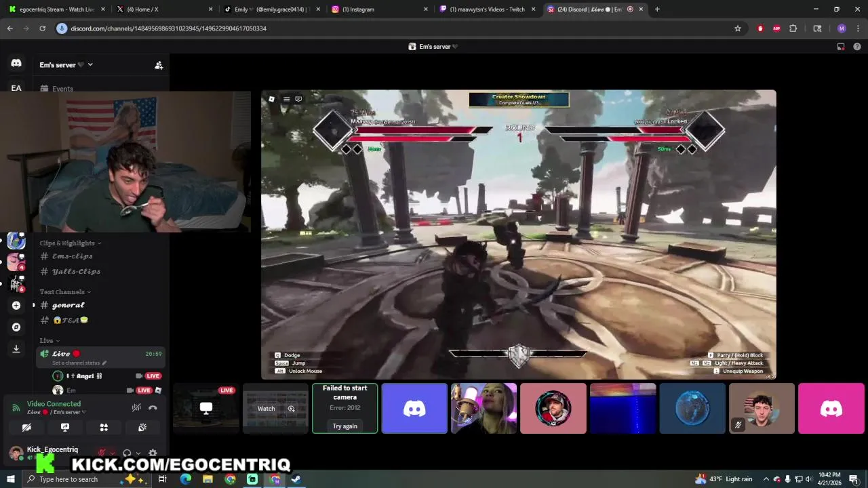
Task: Share your screen using the screen share icon
Action: [65, 428]
